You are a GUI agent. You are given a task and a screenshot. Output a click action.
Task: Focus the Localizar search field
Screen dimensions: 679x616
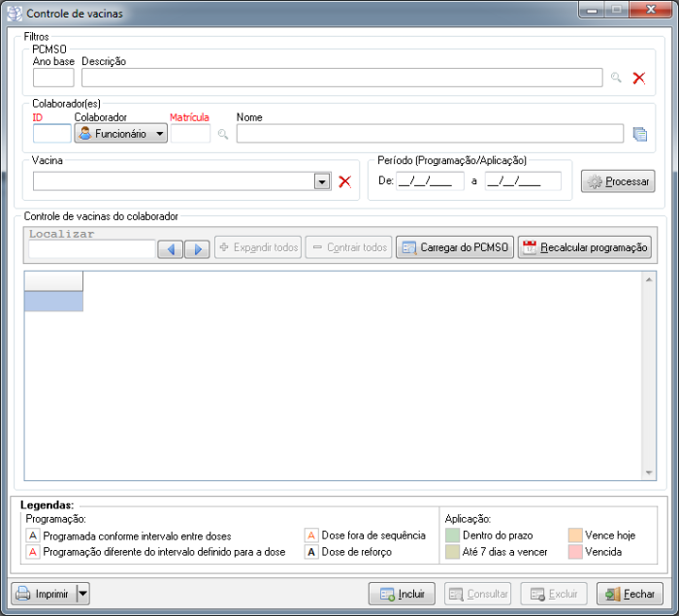tap(92, 249)
